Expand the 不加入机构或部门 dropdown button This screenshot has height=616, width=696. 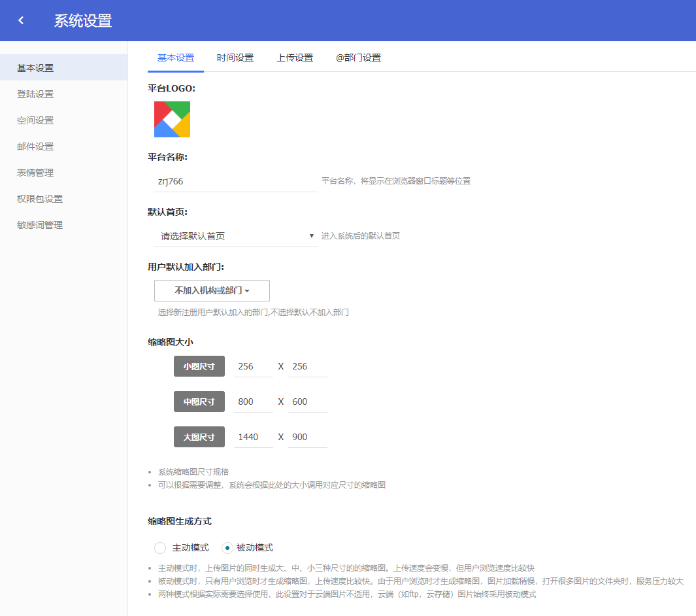click(x=212, y=290)
